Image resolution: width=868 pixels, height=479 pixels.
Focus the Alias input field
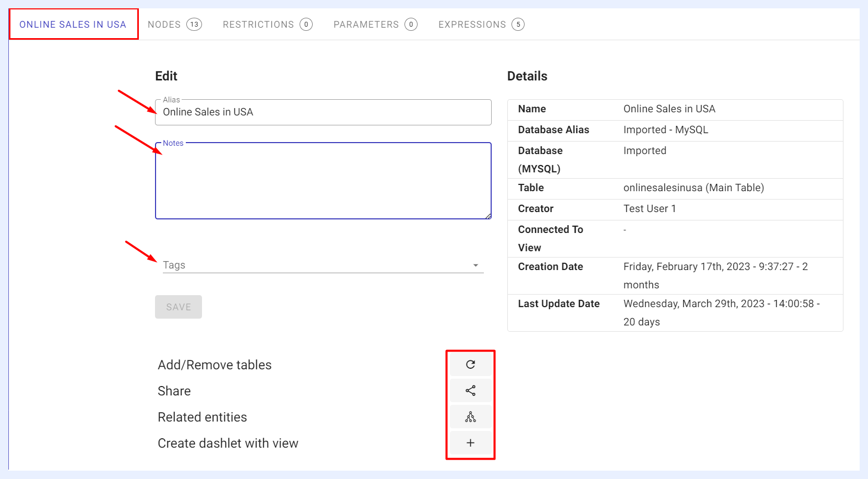[x=323, y=112]
